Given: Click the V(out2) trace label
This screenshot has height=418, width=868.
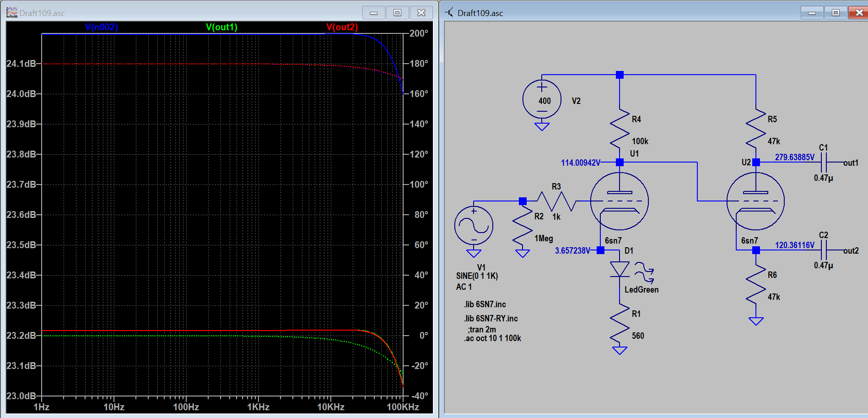Looking at the screenshot, I should (342, 27).
